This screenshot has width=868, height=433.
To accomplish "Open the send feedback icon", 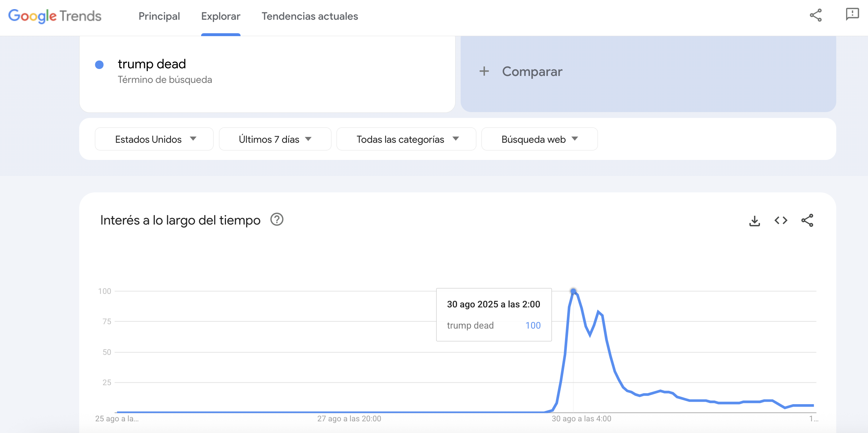I will tap(852, 15).
